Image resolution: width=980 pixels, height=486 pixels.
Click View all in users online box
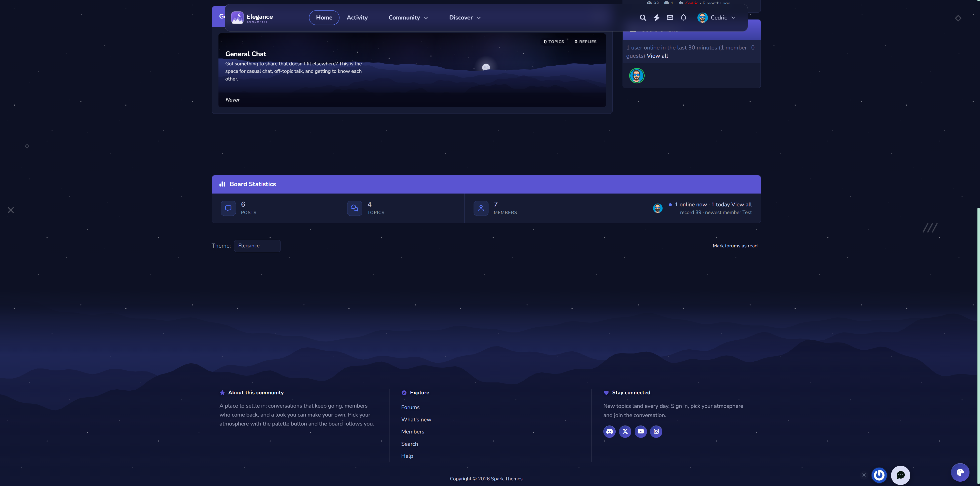[x=657, y=56]
